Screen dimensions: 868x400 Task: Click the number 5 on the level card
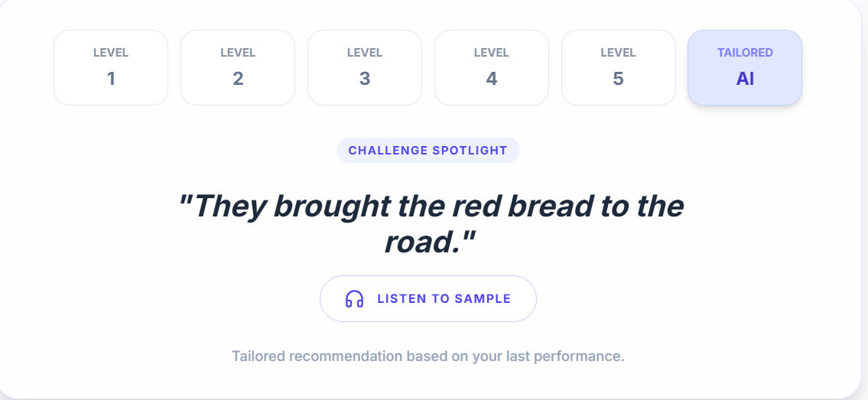click(x=619, y=79)
